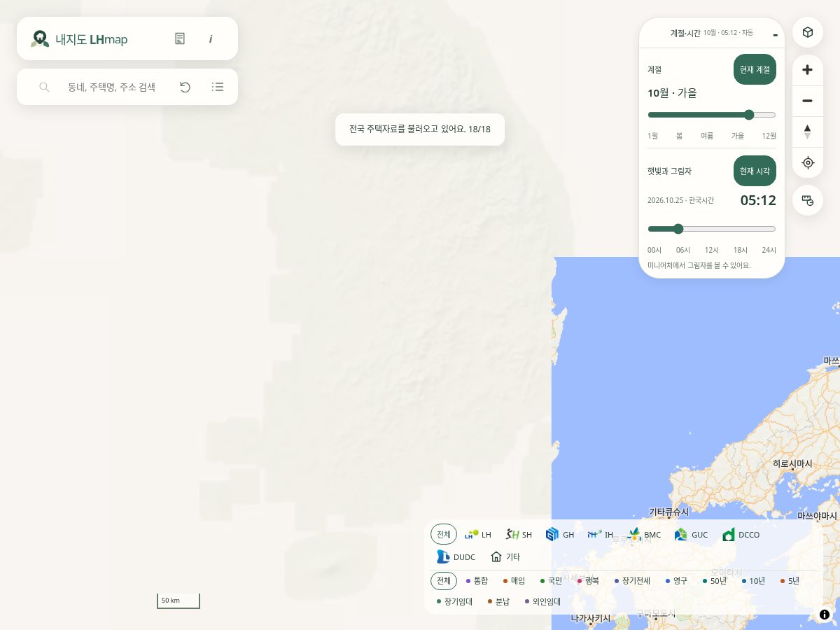Open the list view icon
Image resolution: width=840 pixels, height=630 pixels.
coord(218,87)
